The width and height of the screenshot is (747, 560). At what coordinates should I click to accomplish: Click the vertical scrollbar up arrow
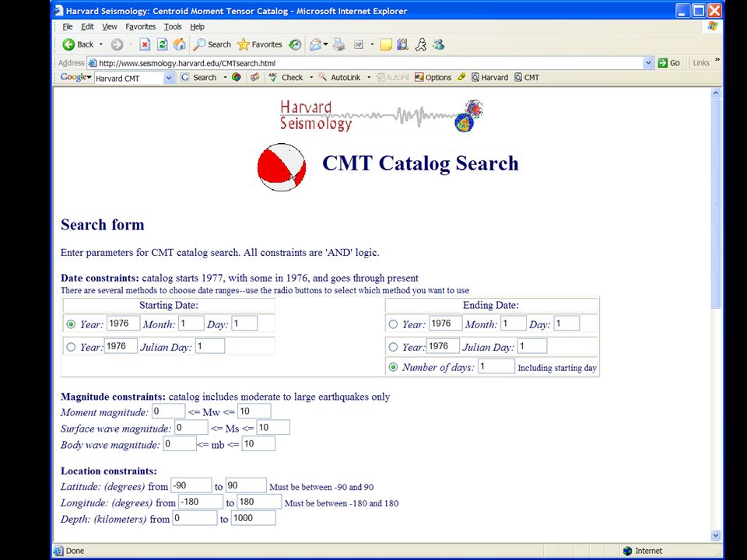click(716, 93)
